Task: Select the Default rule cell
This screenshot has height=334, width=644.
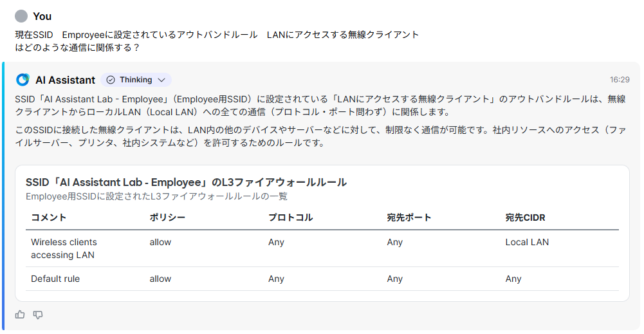Action: click(55, 279)
